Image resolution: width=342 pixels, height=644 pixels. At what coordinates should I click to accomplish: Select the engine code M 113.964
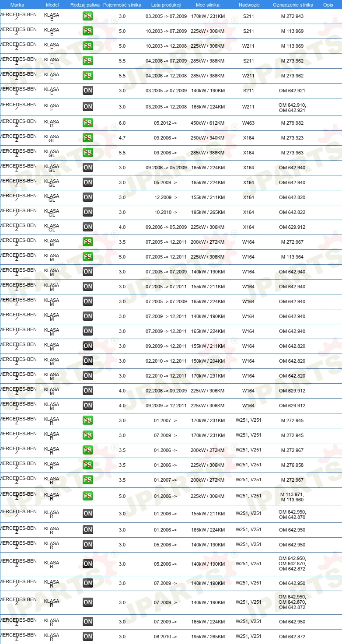coord(293,257)
